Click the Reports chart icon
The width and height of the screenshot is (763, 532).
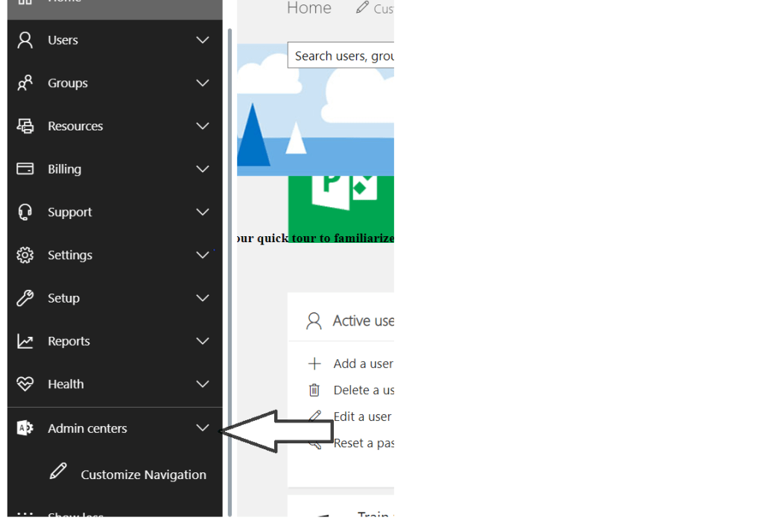tap(25, 341)
